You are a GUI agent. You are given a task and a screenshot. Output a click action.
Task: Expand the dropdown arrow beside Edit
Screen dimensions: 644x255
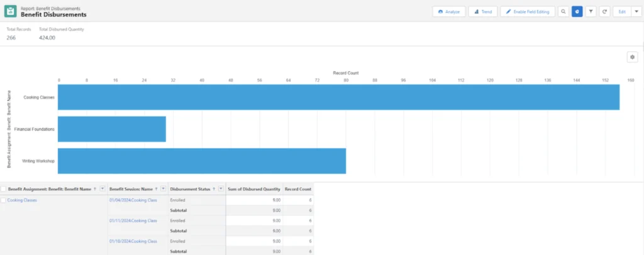(x=635, y=11)
